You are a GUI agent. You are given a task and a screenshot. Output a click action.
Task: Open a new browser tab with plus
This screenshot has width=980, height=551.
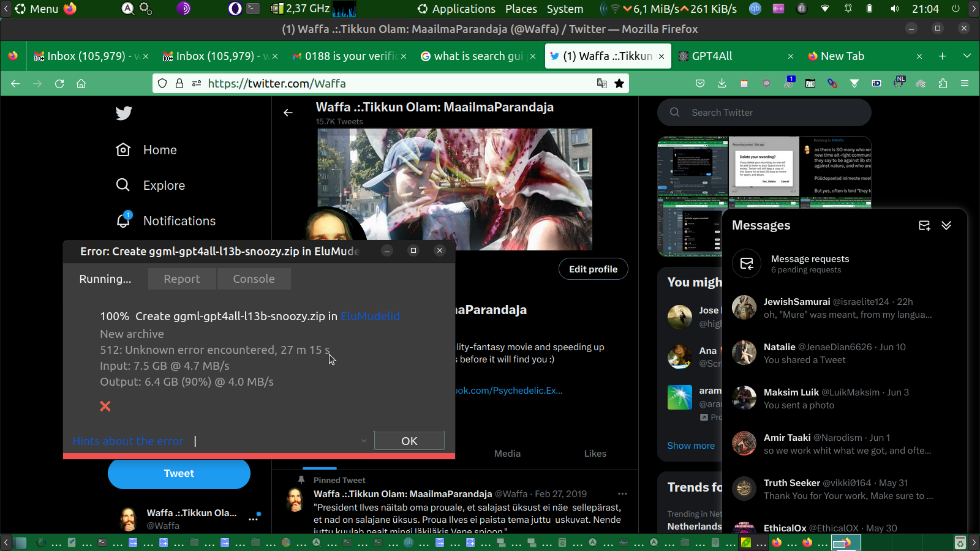pos(943,56)
